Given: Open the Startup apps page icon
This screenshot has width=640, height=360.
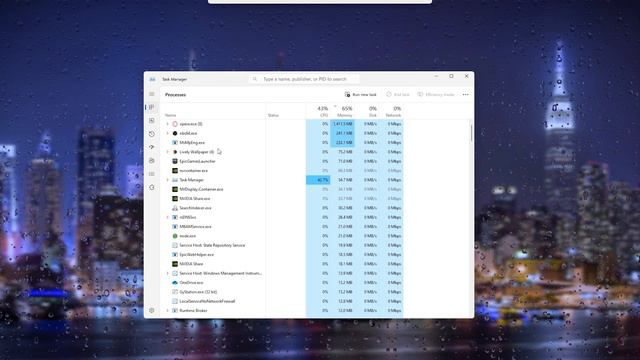Looking at the screenshot, I should (x=152, y=147).
